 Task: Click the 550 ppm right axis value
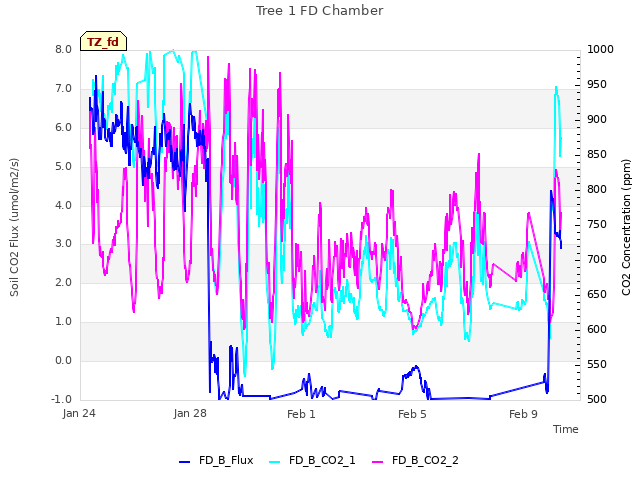pyautogui.click(x=597, y=364)
